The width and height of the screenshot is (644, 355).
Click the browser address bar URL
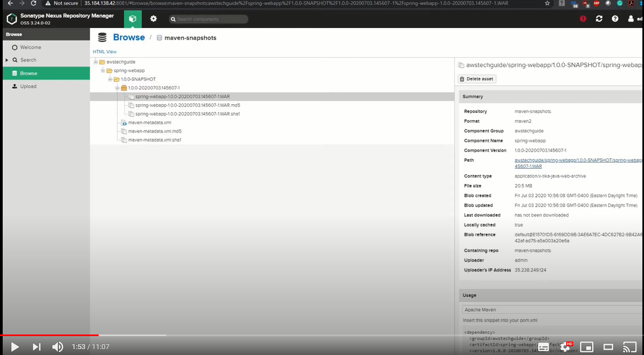(296, 3)
